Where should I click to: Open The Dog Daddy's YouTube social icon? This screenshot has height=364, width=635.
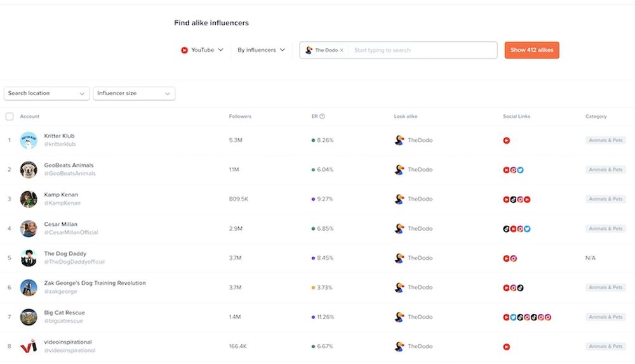[x=506, y=259]
